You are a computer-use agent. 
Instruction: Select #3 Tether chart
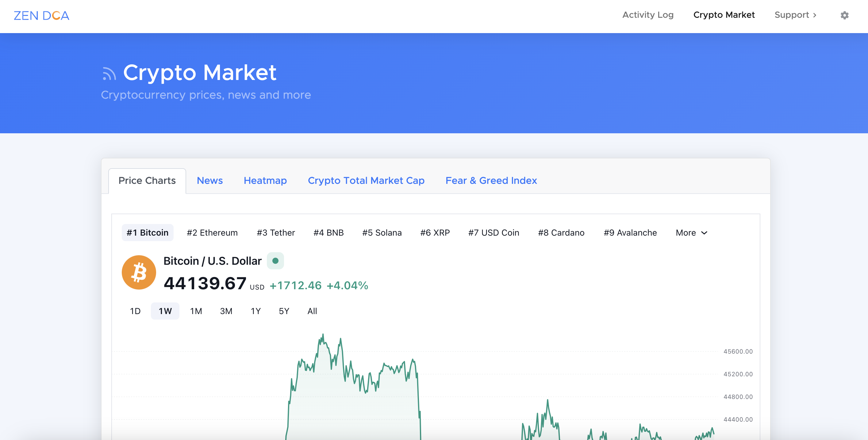pyautogui.click(x=276, y=233)
